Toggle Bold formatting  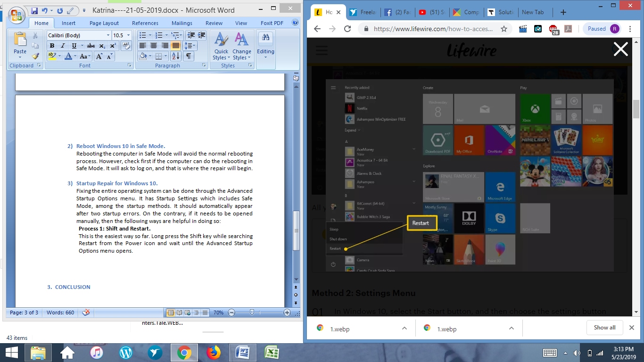click(x=52, y=46)
